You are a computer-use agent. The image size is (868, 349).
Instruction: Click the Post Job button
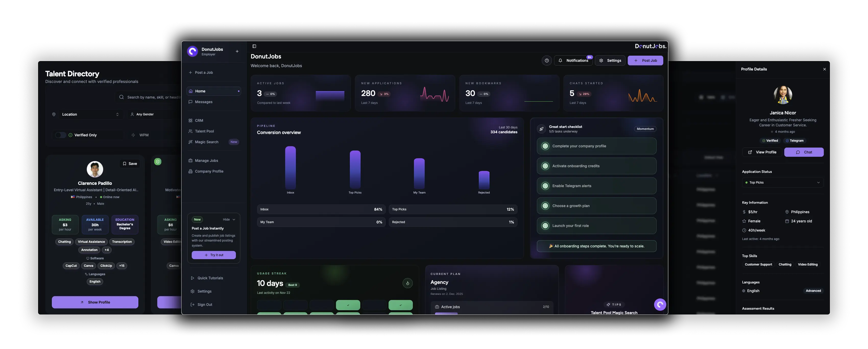[645, 61]
